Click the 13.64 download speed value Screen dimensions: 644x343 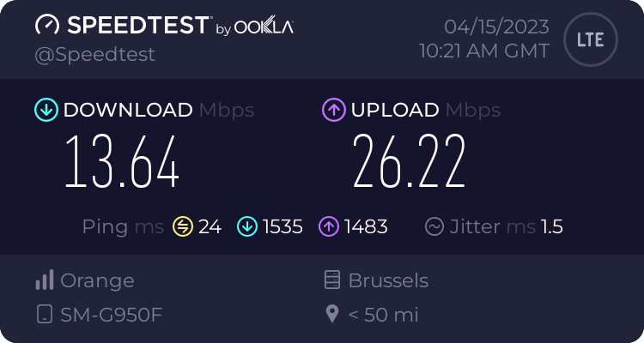coord(123,162)
